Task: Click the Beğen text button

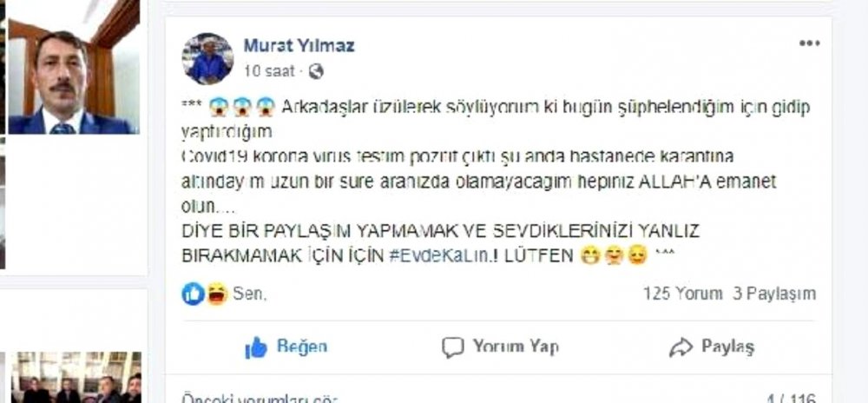Action: point(302,347)
